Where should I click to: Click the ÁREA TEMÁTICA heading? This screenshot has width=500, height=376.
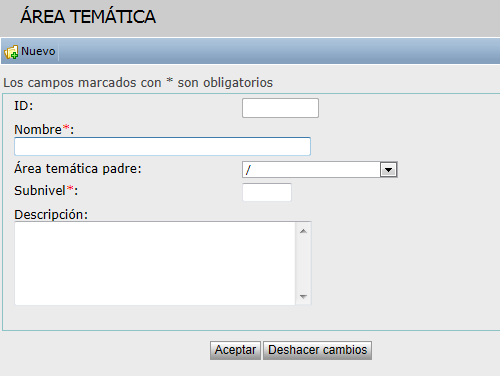pos(88,16)
